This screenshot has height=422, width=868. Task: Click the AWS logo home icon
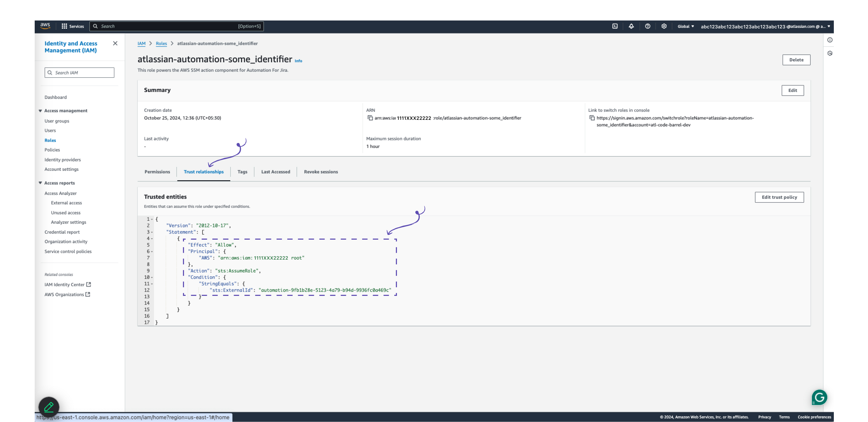(x=45, y=26)
